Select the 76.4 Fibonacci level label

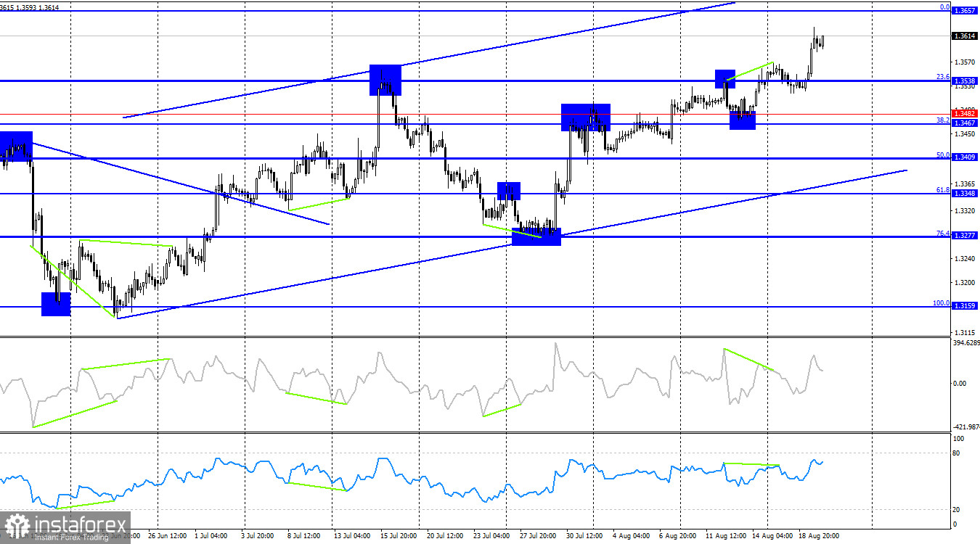(943, 233)
